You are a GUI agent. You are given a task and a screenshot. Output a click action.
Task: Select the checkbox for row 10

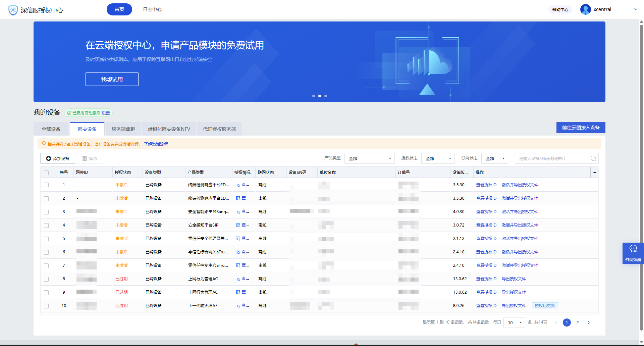pyautogui.click(x=46, y=306)
